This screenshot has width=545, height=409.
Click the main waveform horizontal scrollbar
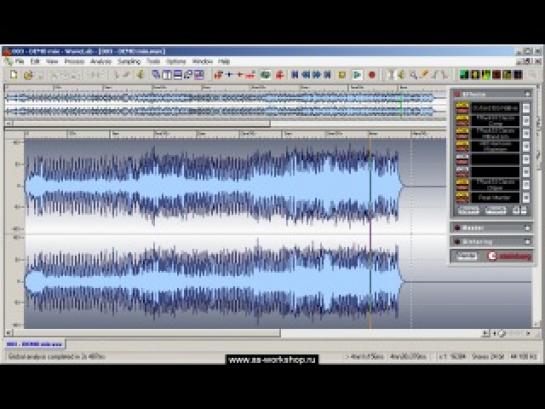point(147,333)
